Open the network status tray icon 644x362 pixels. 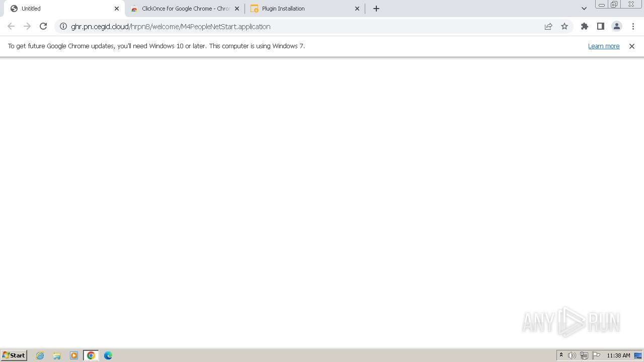tap(584, 355)
